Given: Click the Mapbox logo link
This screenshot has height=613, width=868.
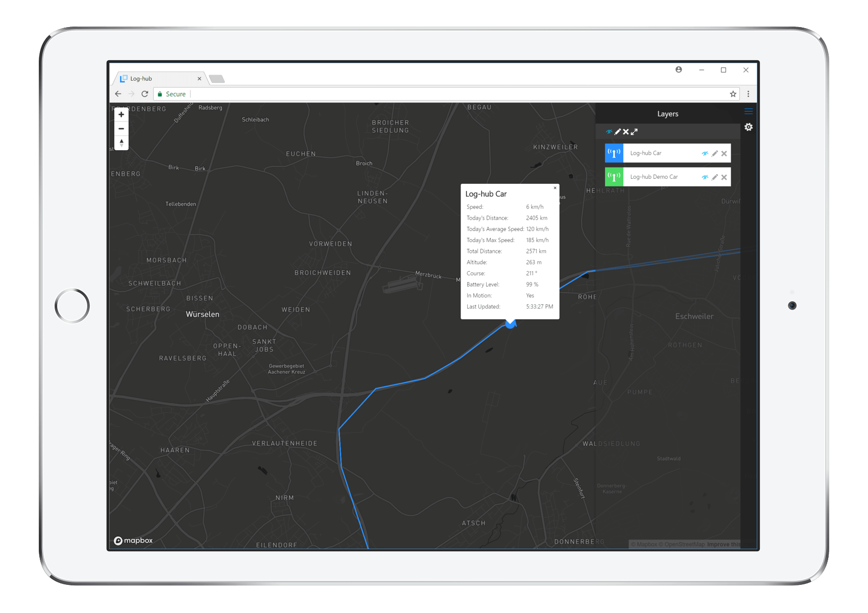Looking at the screenshot, I should point(133,540).
